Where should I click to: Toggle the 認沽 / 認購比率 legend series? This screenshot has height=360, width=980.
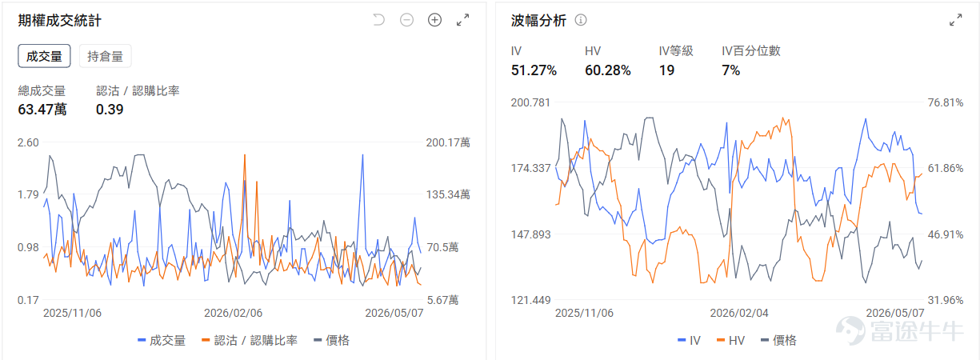249,341
